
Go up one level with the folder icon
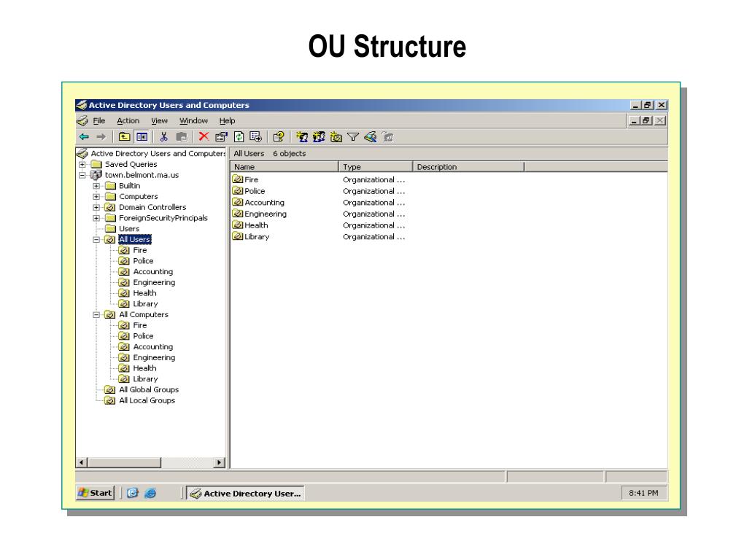tap(124, 137)
